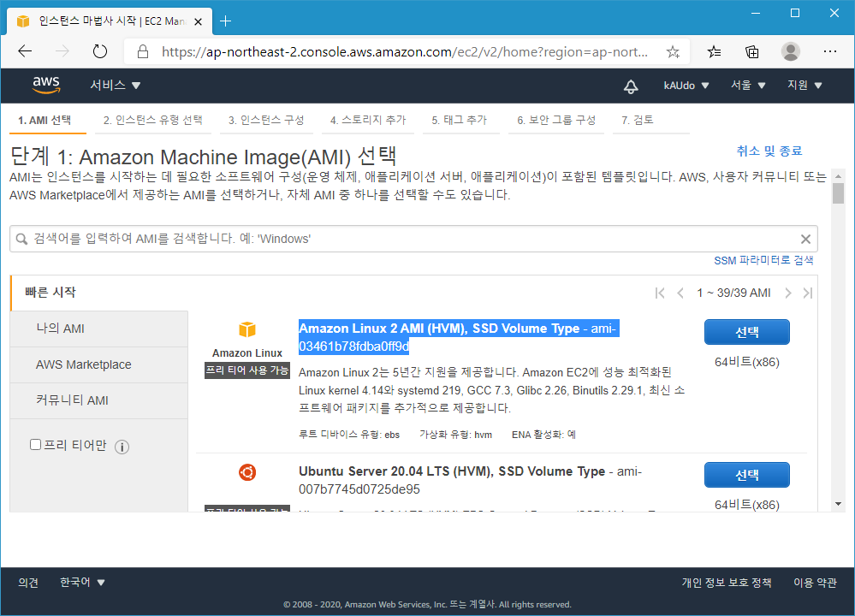
Task: Click the Amazon Linux 2 AMI title text
Action: point(459,337)
